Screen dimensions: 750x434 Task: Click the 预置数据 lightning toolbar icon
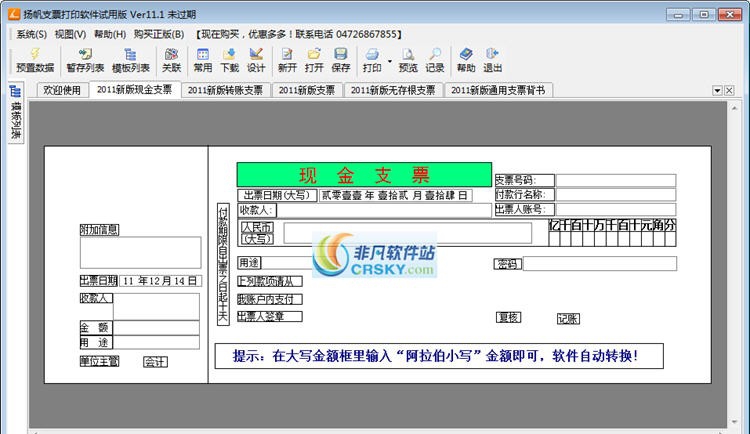(x=35, y=54)
